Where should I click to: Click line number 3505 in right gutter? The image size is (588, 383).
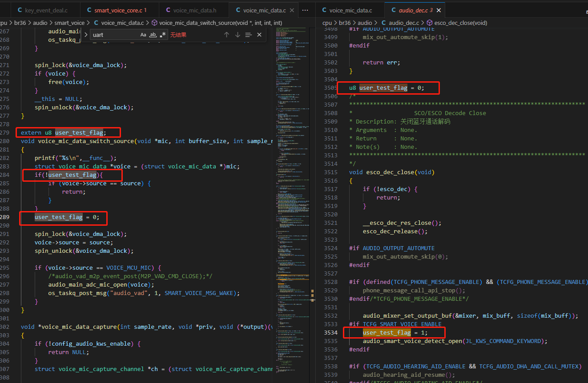click(x=331, y=88)
